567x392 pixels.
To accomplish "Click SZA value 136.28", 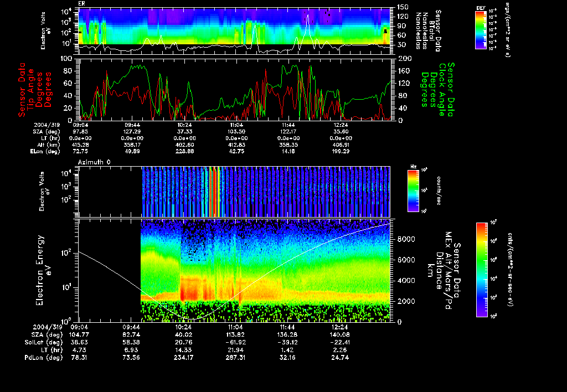I will pos(287,335).
